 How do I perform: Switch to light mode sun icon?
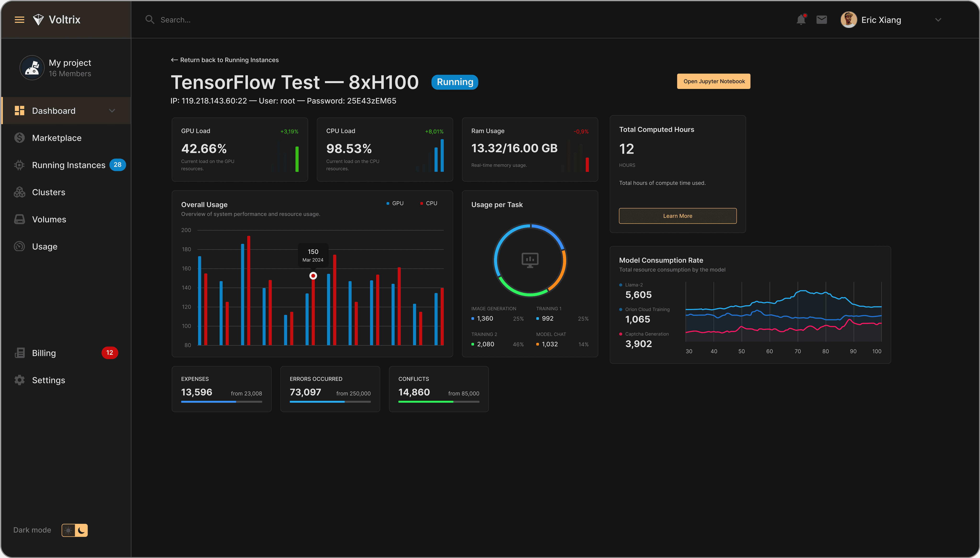[68, 531]
